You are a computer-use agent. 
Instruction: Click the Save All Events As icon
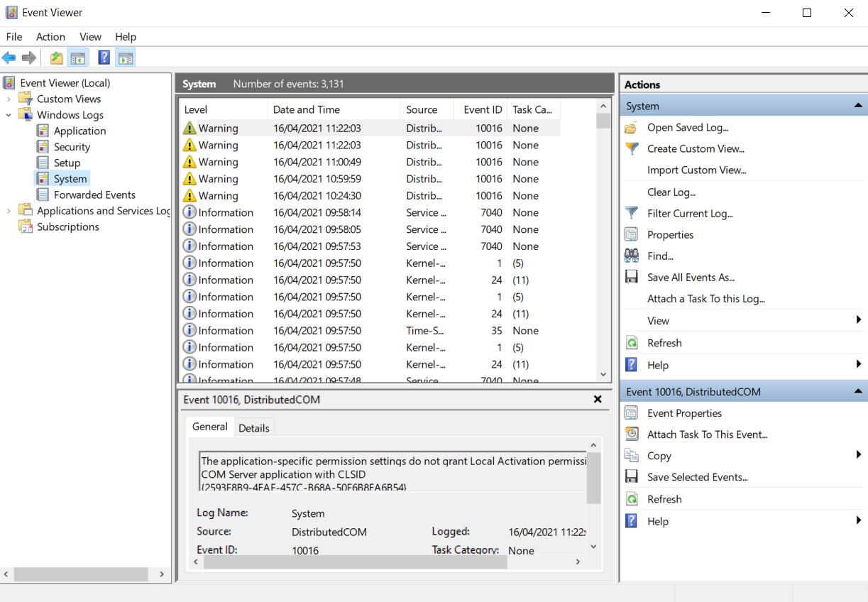[x=631, y=277]
